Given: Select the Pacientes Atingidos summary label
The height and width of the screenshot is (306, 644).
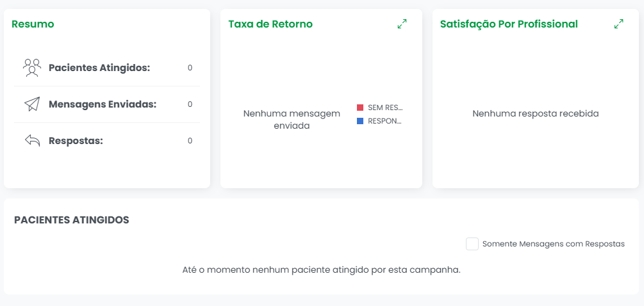Looking at the screenshot, I should [x=99, y=68].
